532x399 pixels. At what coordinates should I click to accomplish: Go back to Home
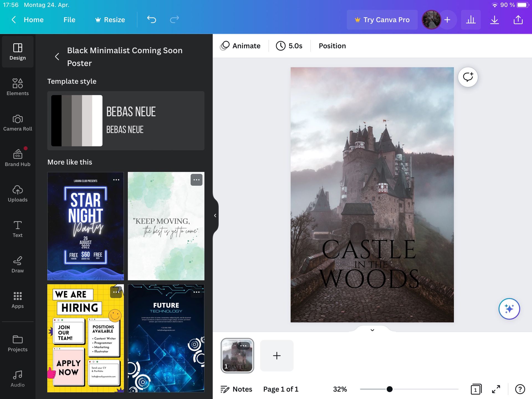pyautogui.click(x=27, y=20)
